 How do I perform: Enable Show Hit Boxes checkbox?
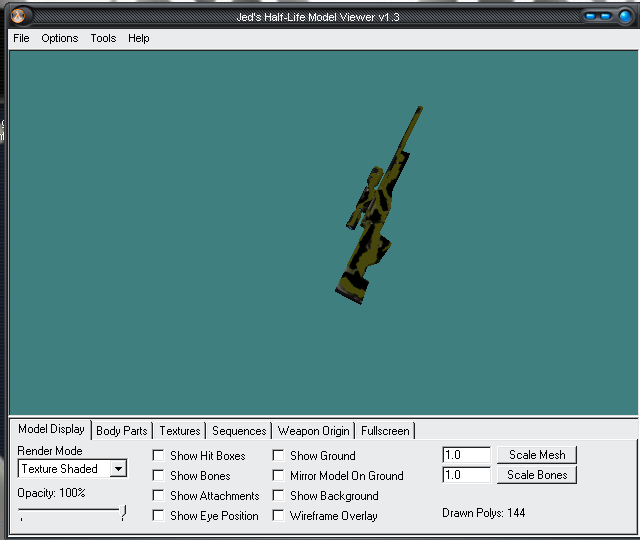click(158, 456)
